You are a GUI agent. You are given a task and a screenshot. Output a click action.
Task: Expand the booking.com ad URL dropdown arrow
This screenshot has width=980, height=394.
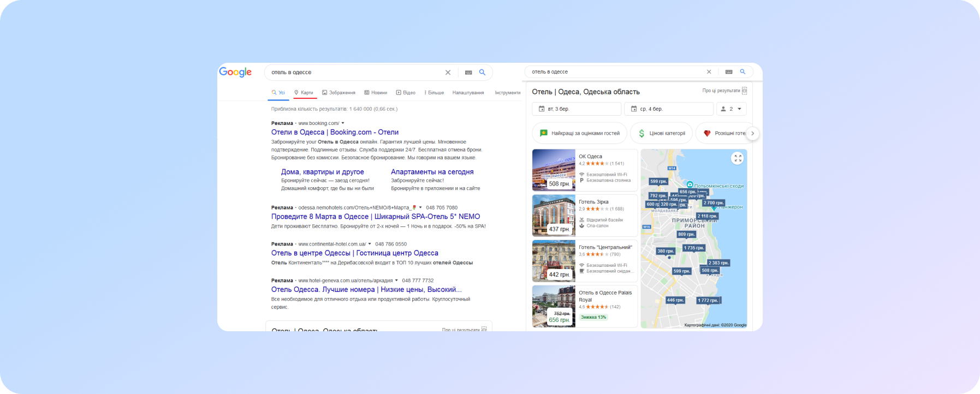pos(343,123)
